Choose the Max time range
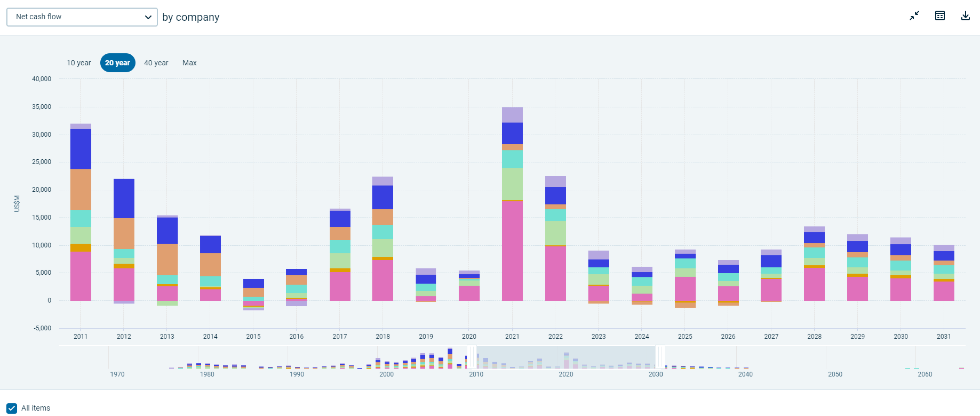This screenshot has height=416, width=980. 189,63
